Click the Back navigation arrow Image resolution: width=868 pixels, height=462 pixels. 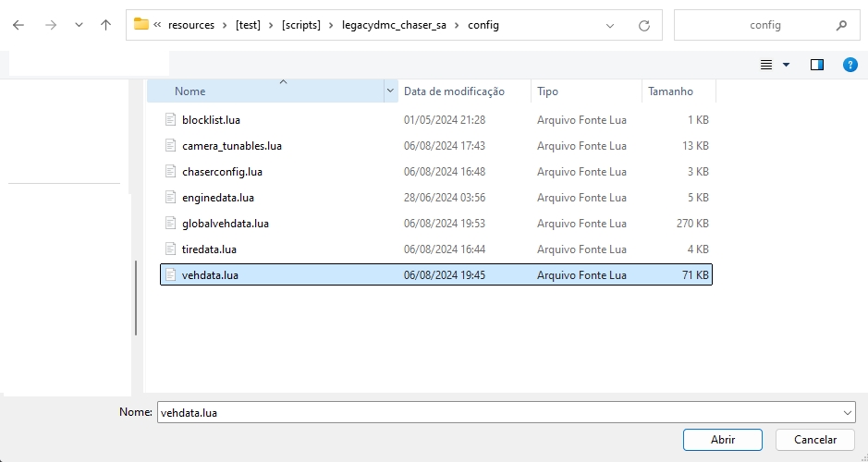pyautogui.click(x=18, y=25)
